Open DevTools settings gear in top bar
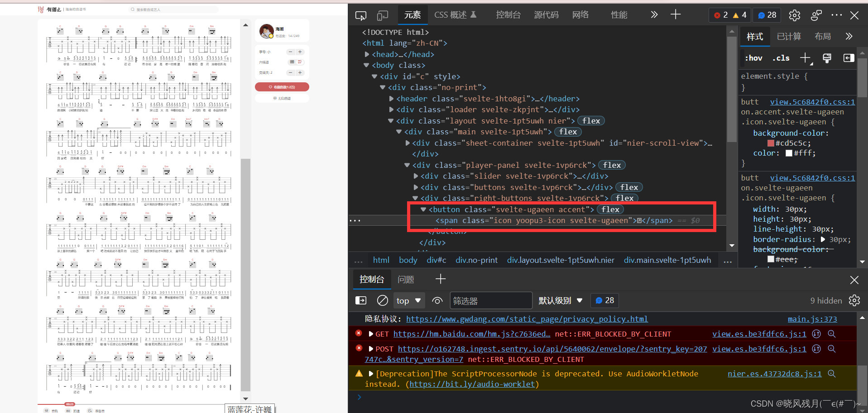This screenshot has height=413, width=868. pos(794,15)
